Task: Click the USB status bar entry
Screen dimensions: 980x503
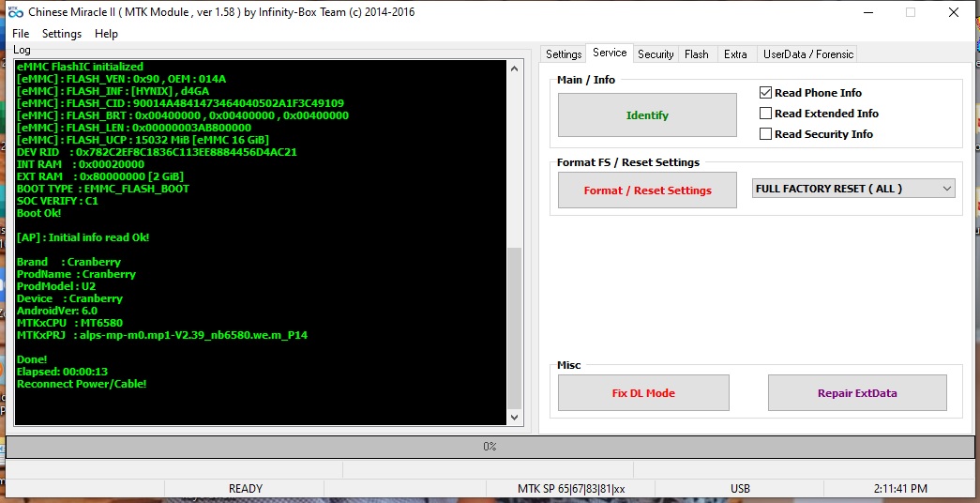Action: (x=740, y=489)
